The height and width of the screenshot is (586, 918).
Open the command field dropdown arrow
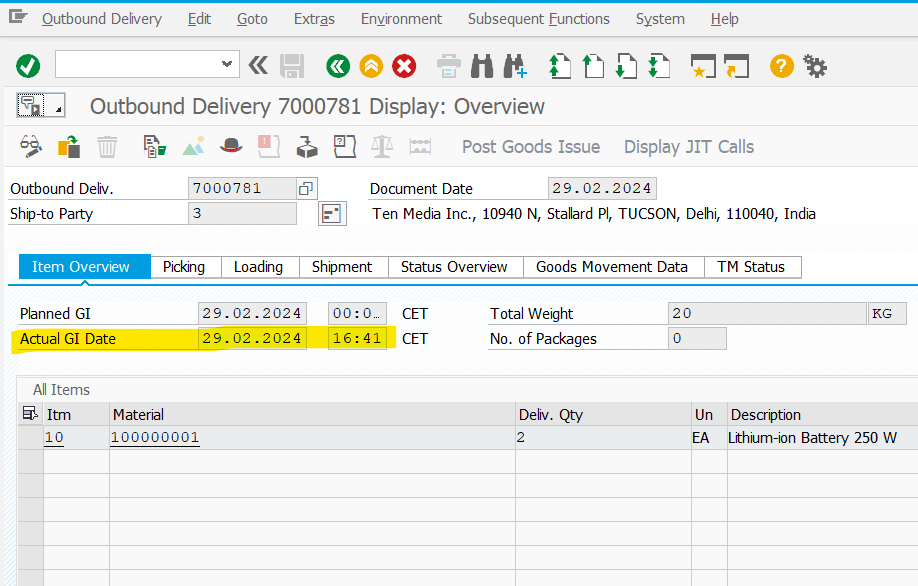[x=227, y=66]
